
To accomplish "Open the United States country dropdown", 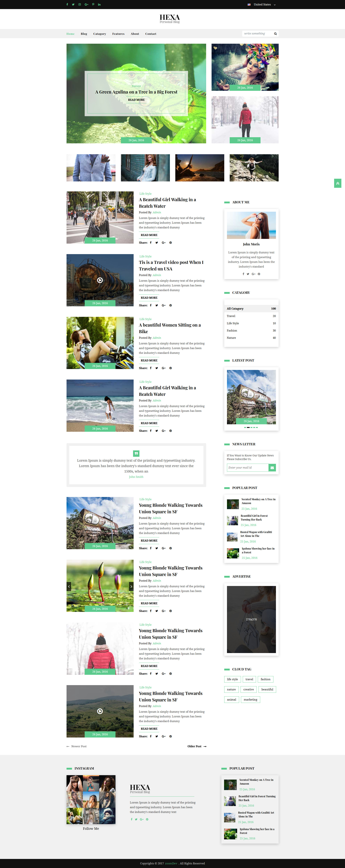I will [262, 4].
